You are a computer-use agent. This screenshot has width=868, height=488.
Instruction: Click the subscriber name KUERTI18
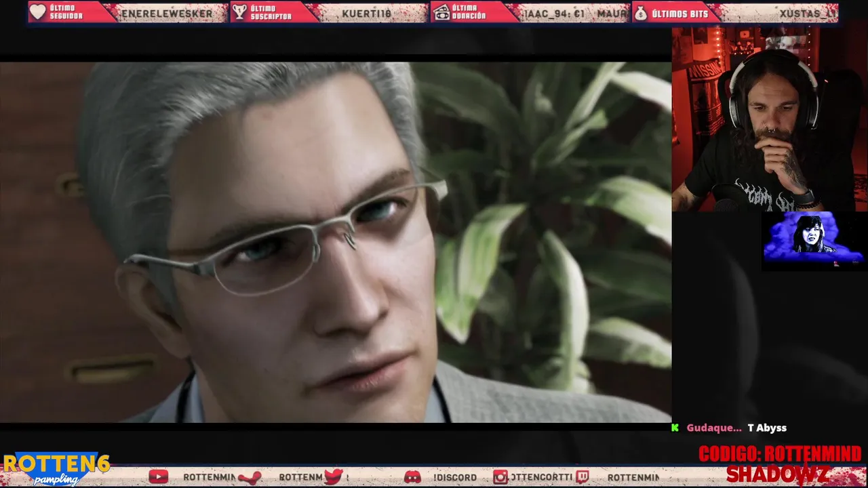[367, 13]
